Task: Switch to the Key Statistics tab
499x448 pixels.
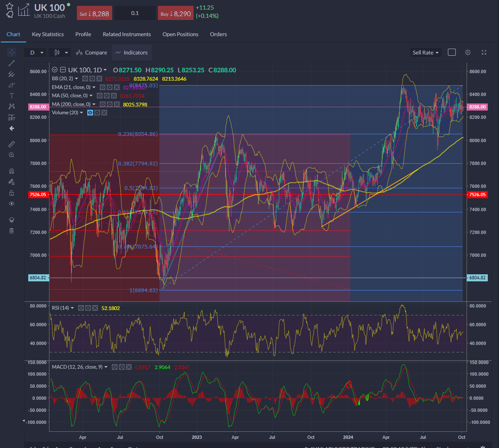Action: coord(48,34)
